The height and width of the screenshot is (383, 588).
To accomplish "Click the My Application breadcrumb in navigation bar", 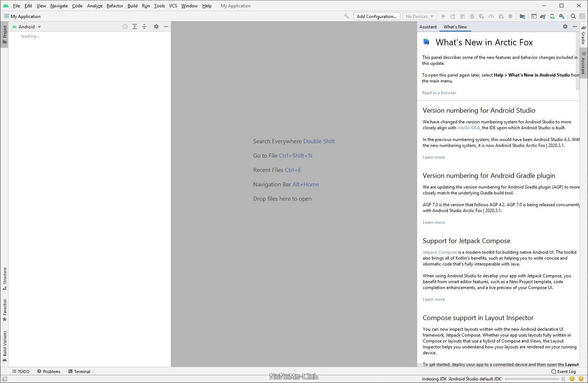I will (x=22, y=16).
